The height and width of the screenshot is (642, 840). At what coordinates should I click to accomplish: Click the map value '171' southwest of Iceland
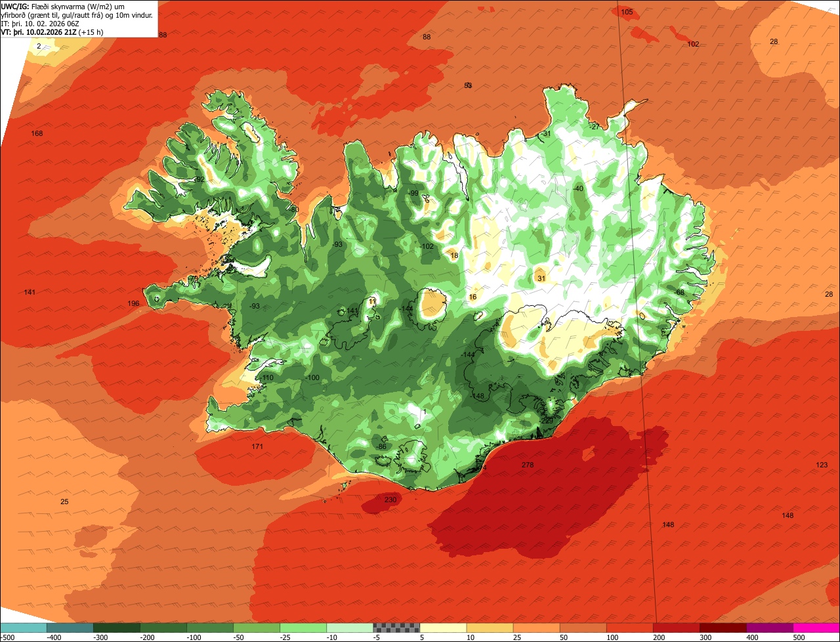click(257, 446)
